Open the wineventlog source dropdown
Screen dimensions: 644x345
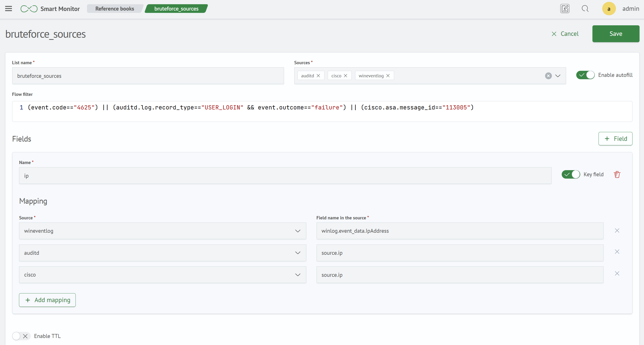[162, 231]
